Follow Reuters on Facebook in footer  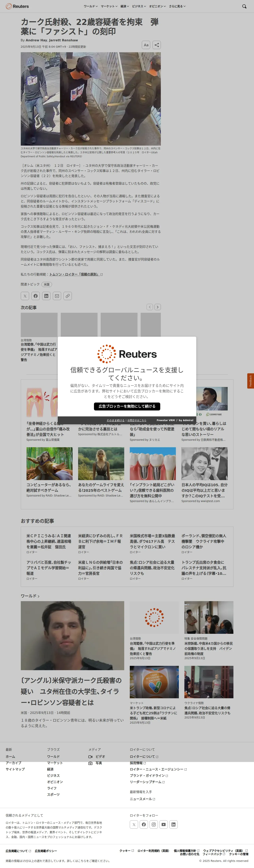pyautogui.click(x=144, y=824)
